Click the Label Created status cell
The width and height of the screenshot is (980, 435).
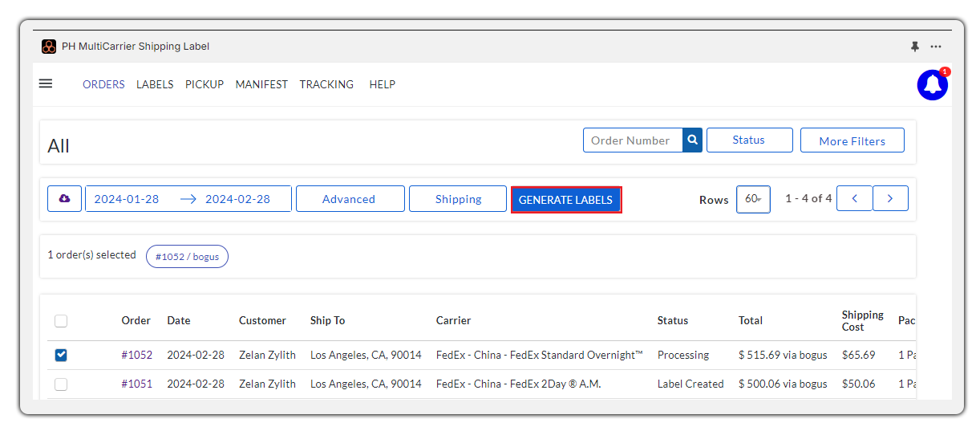pyautogui.click(x=690, y=384)
